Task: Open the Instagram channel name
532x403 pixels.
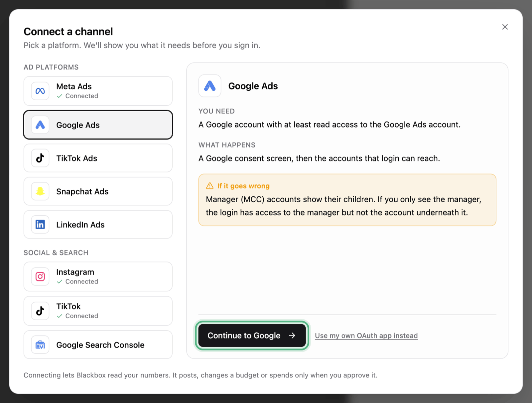Action: coord(75,272)
